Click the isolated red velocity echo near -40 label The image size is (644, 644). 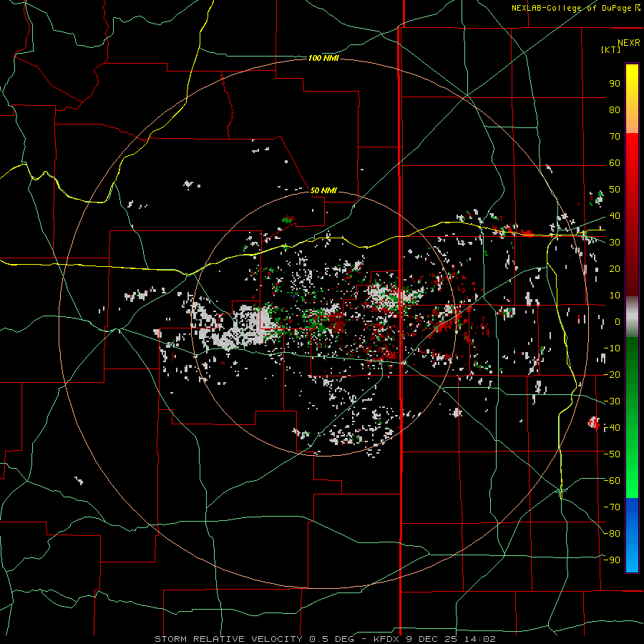pyautogui.click(x=593, y=422)
